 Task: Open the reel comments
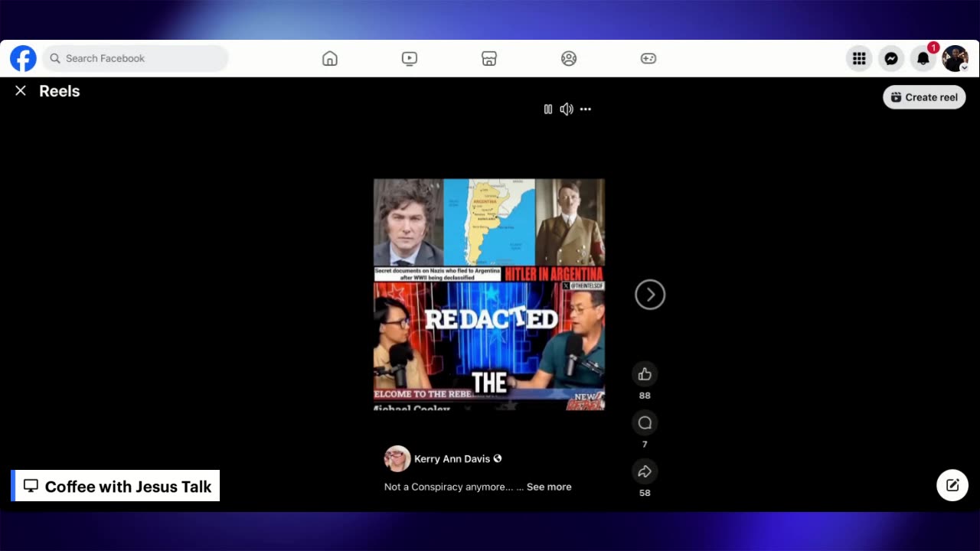click(645, 423)
